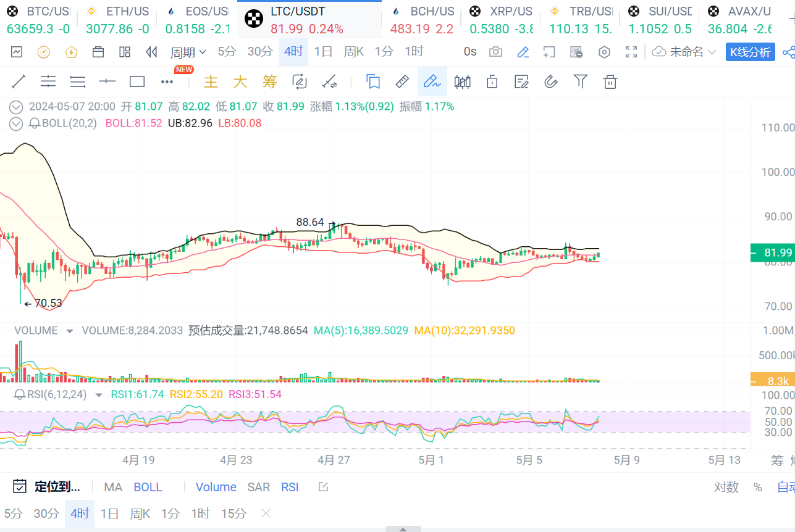Click the trash icon to delete drawings

(610, 81)
